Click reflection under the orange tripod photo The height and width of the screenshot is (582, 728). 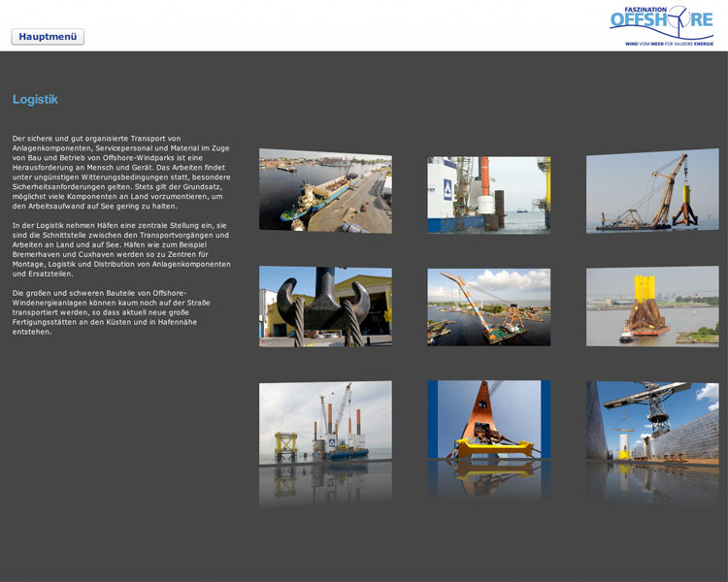(488, 480)
